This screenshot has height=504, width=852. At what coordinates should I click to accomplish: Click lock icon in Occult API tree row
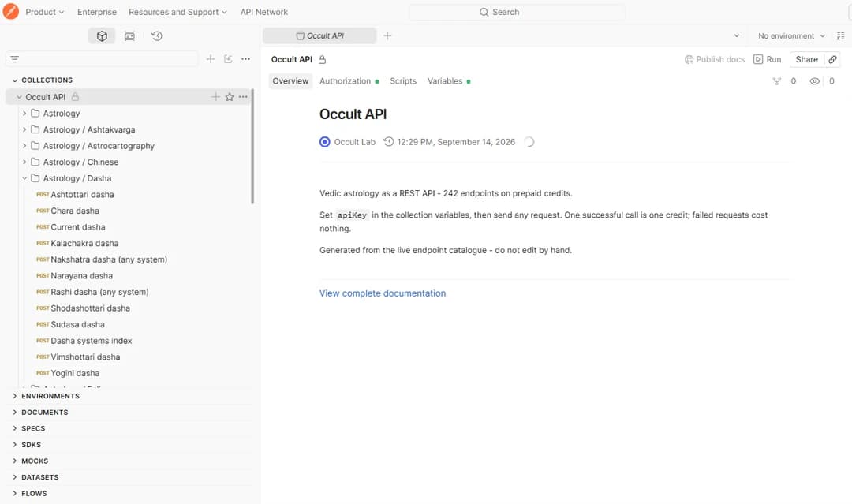point(76,97)
